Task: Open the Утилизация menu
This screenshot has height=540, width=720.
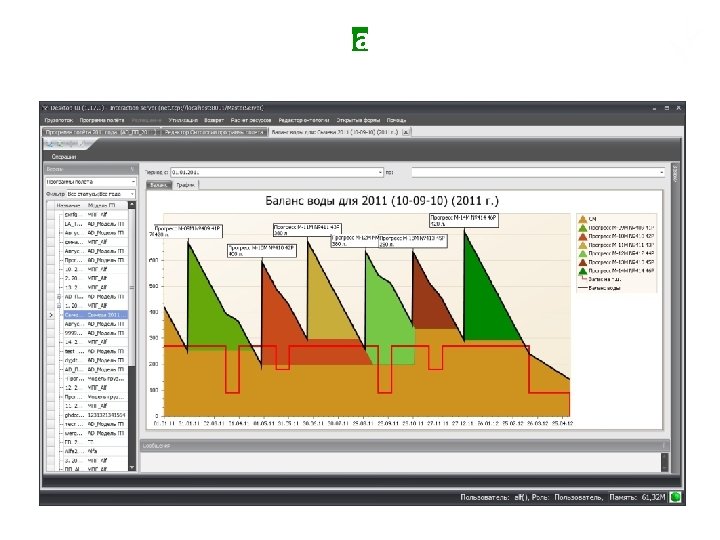Action: [183, 120]
